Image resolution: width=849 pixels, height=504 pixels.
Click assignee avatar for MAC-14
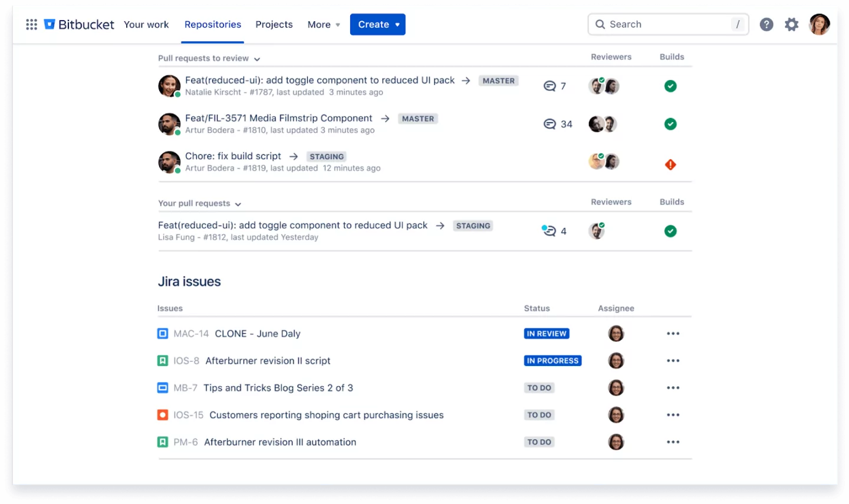coord(616,334)
